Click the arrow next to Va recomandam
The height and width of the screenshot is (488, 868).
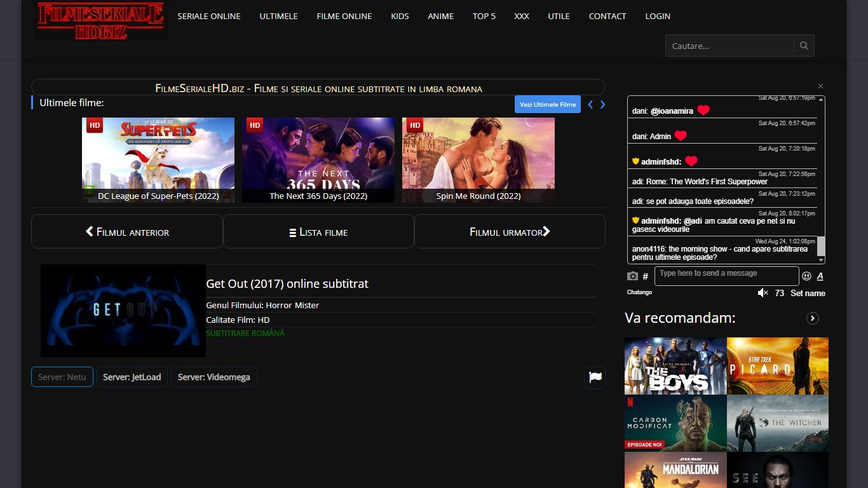click(813, 318)
